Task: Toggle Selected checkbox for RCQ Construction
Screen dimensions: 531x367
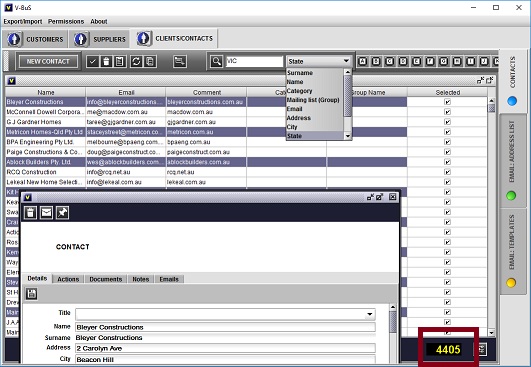Action: point(447,172)
